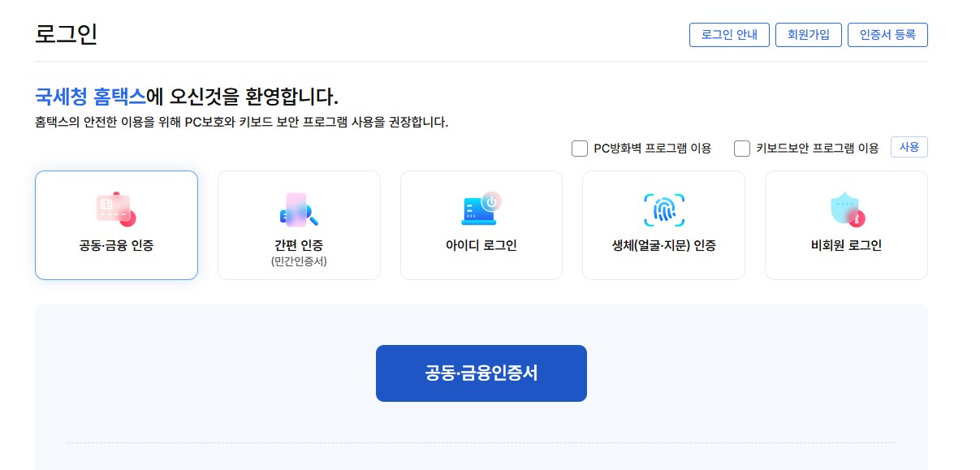Screen dimensions: 980x470
Task: Click the certificate magnifier icon on the 간편 인증 card
Action: tap(299, 209)
